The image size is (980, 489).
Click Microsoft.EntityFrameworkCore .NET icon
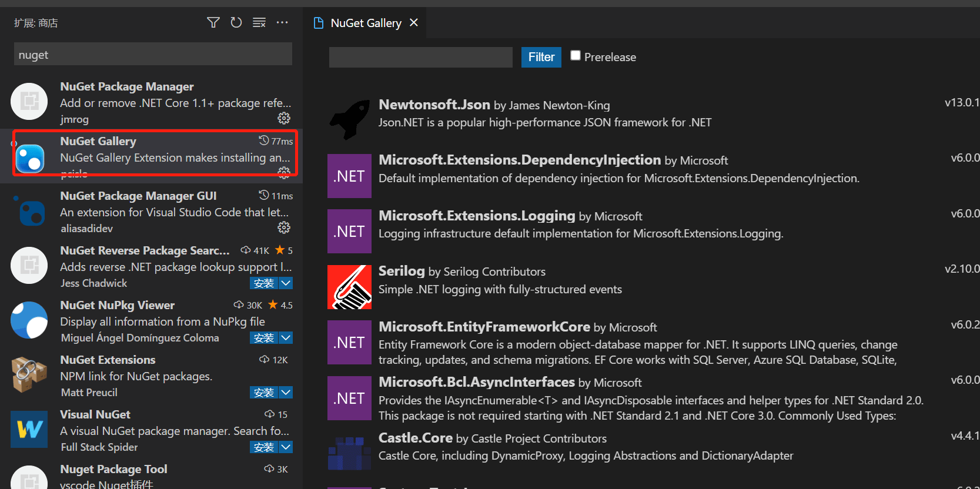(x=349, y=342)
